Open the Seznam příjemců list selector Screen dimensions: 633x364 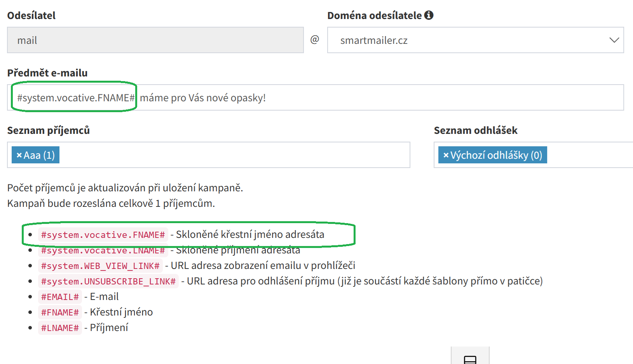(x=233, y=155)
